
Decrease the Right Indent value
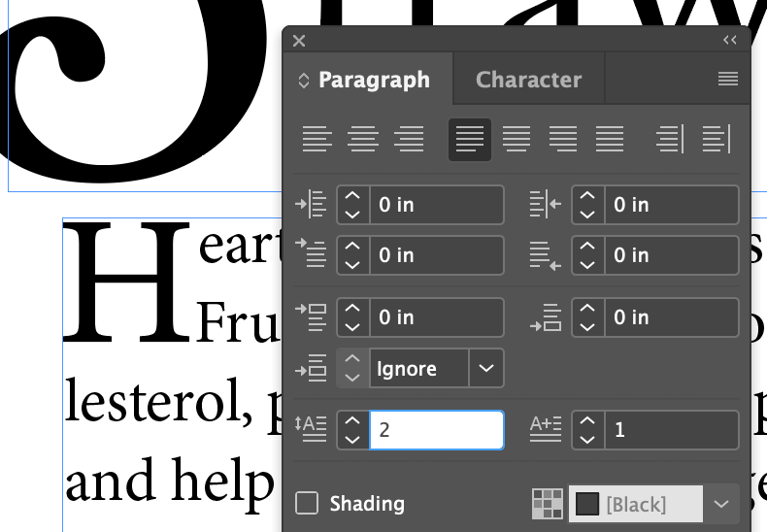coord(587,215)
